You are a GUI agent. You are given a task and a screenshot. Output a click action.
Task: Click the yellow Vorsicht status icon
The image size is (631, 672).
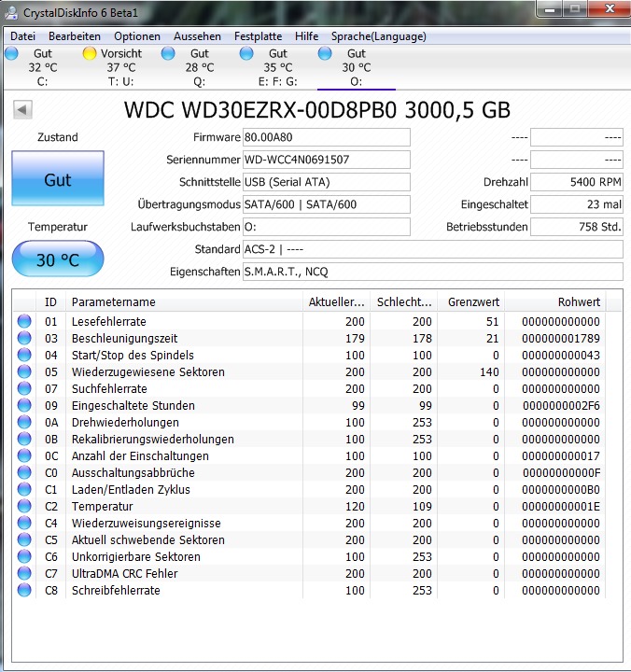[x=90, y=53]
